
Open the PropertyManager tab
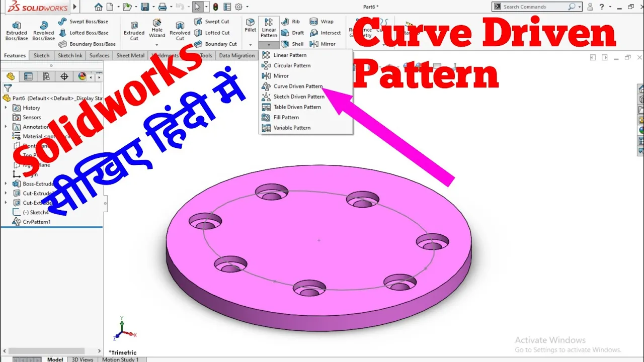click(x=28, y=76)
